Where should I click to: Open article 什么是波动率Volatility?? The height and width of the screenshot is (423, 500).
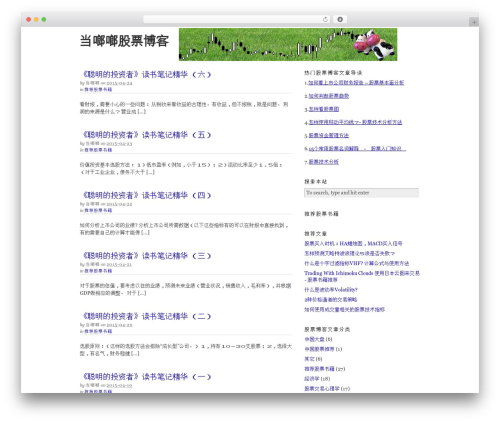pos(331,290)
